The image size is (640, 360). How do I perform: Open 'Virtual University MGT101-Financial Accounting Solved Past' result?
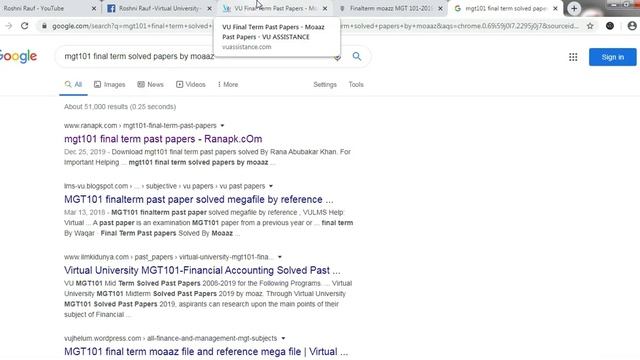coord(202,270)
